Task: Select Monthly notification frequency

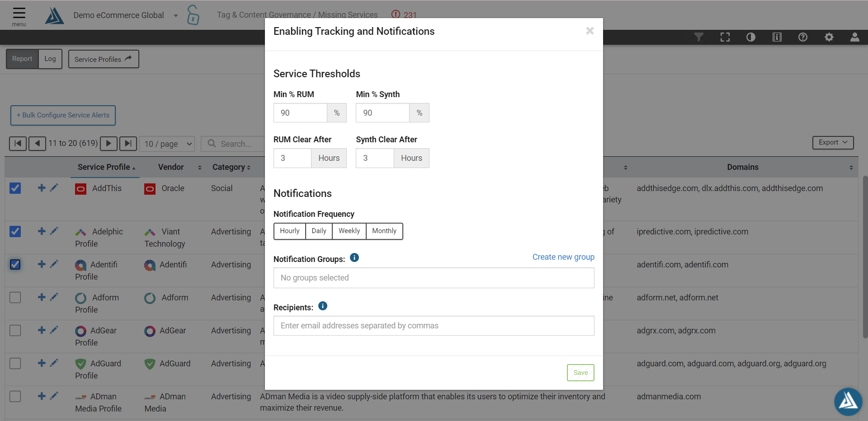Action: pos(384,231)
